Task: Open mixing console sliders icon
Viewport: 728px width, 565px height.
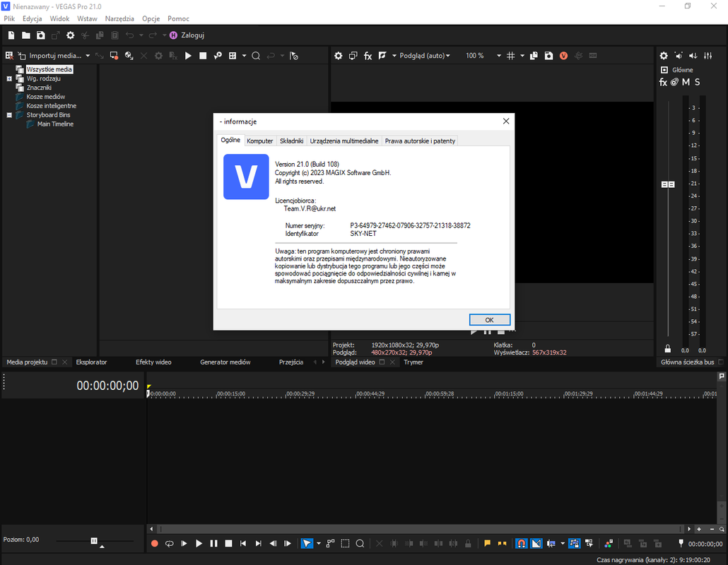Action: coord(708,56)
